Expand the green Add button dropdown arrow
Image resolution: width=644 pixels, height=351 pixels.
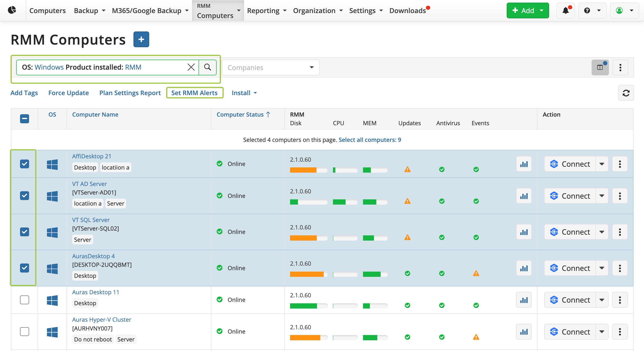click(x=542, y=10)
